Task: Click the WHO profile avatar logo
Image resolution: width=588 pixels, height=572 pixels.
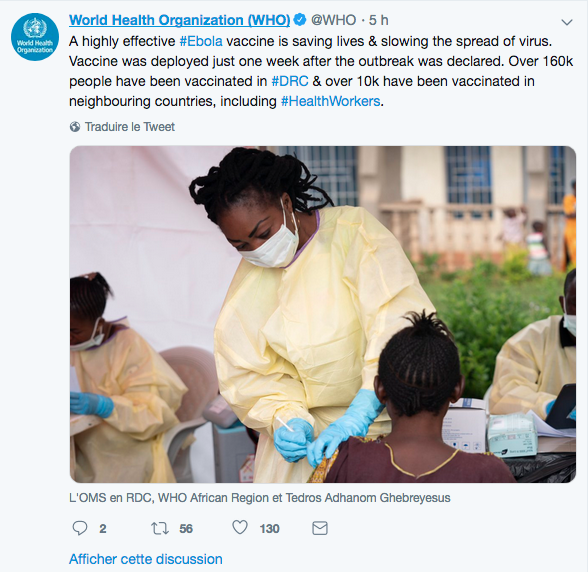Action: tap(35, 37)
